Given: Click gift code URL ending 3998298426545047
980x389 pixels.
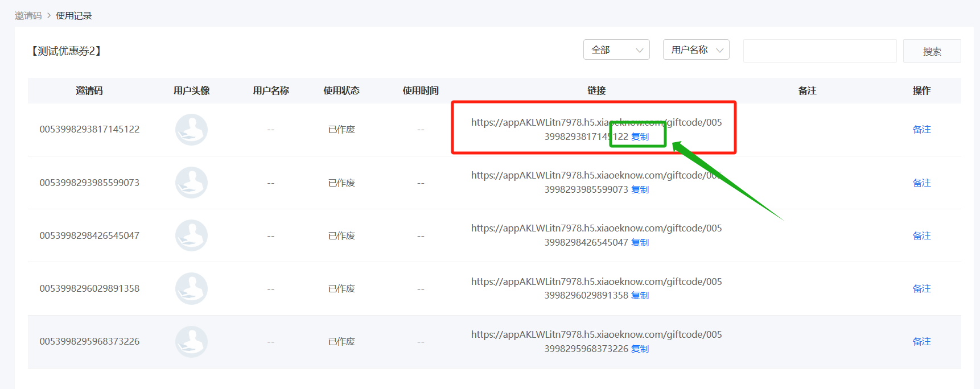Looking at the screenshot, I should click(596, 235).
